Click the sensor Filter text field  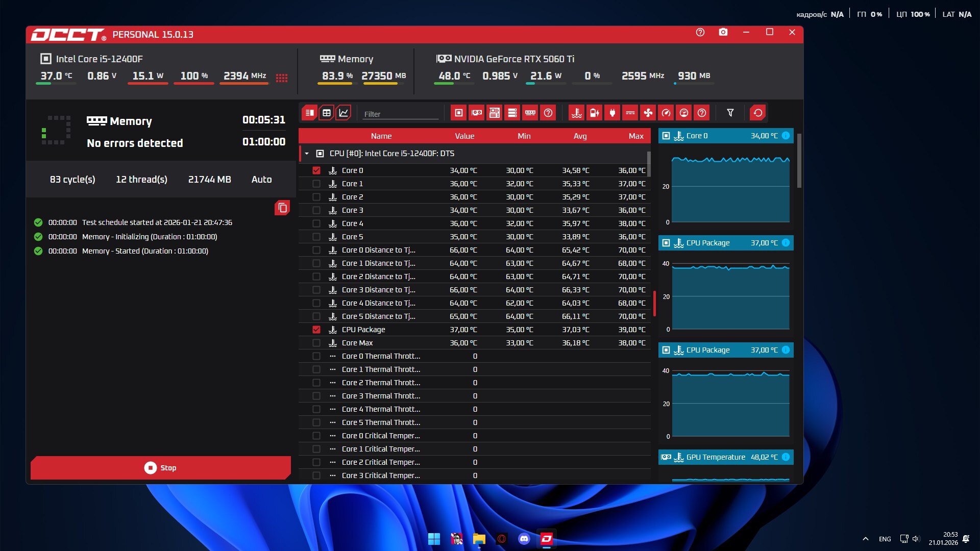click(400, 114)
